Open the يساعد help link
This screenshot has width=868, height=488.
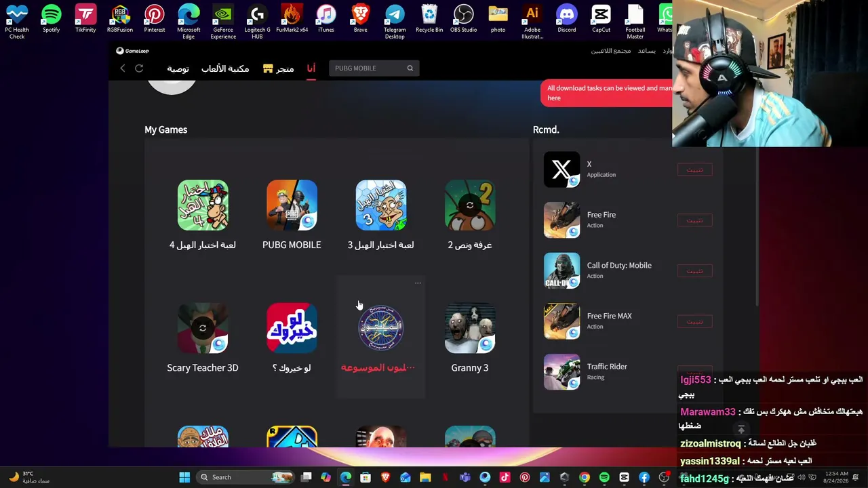coord(646,51)
